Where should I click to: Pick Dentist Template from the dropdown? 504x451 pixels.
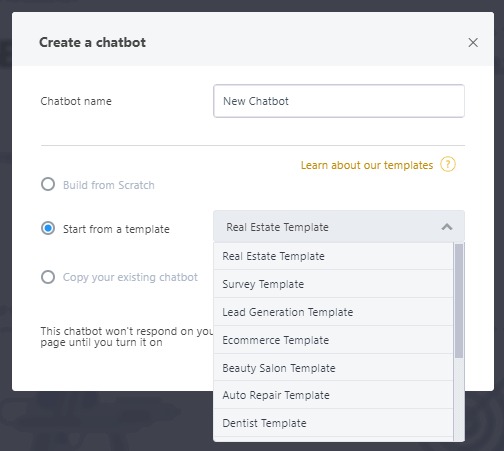coord(333,423)
